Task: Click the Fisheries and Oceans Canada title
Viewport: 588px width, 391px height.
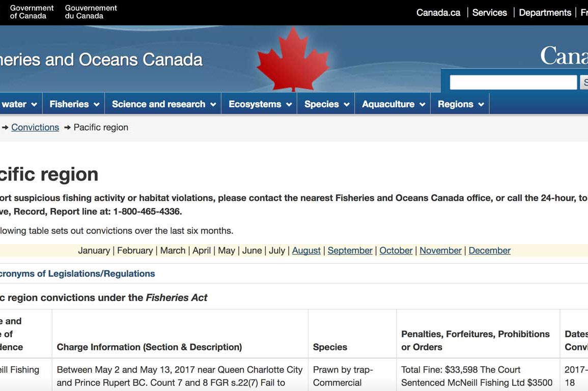Action: point(101,60)
